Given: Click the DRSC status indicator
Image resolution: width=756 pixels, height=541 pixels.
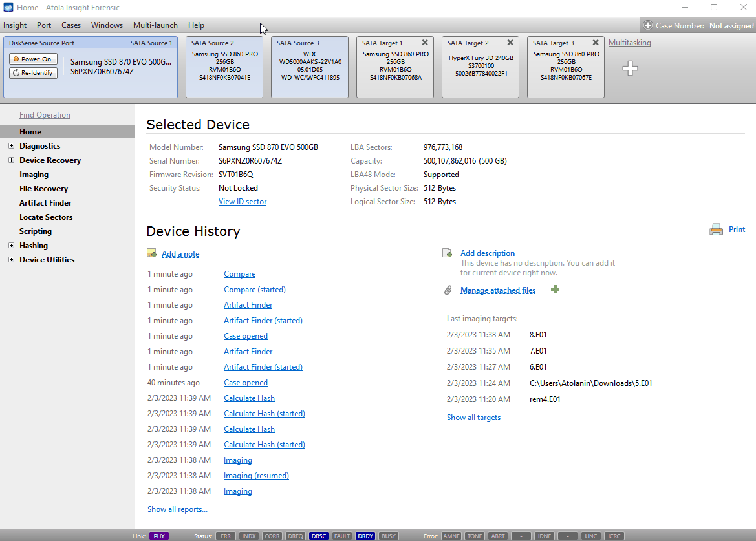Looking at the screenshot, I should tap(319, 536).
